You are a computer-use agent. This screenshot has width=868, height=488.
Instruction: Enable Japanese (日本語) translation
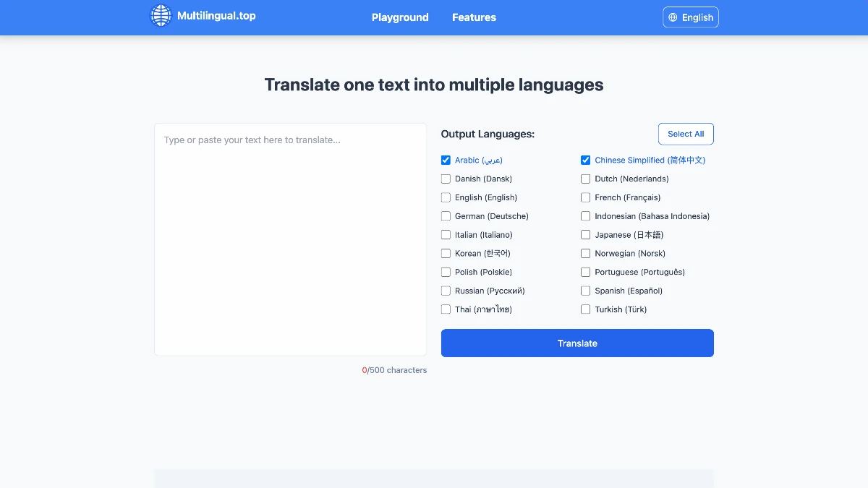(585, 234)
